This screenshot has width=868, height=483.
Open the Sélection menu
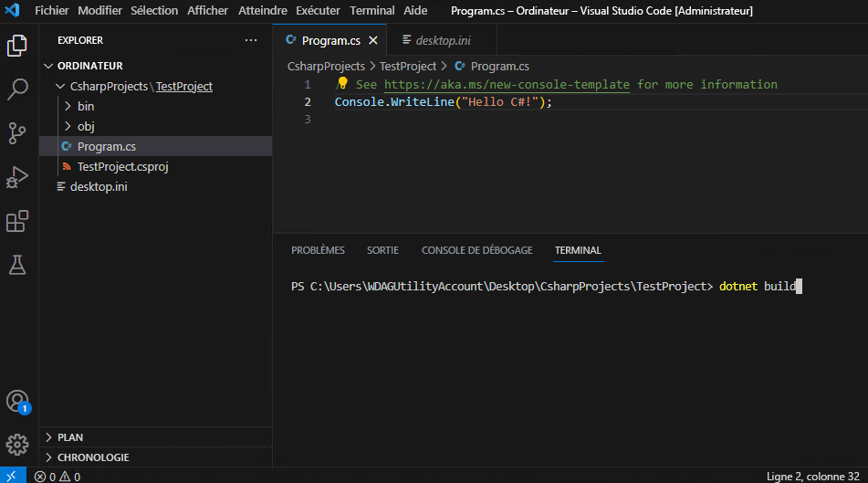point(154,11)
